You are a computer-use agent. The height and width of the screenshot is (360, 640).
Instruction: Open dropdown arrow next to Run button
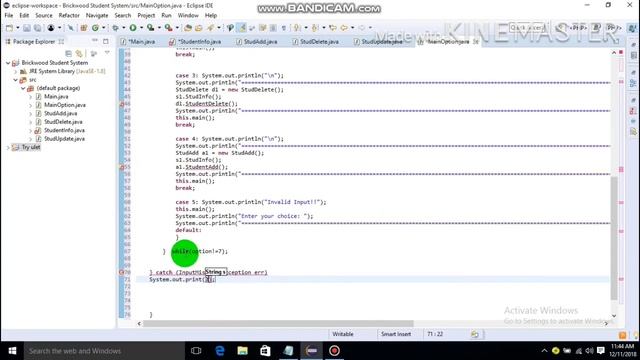141,28
